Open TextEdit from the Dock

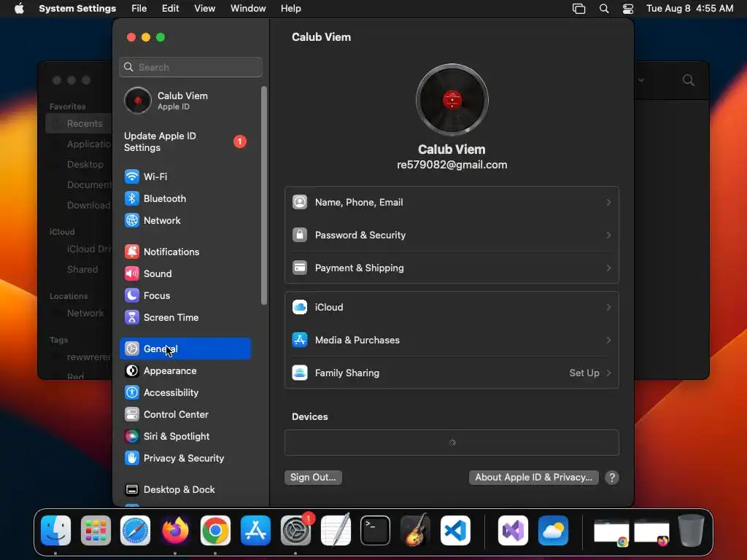336,530
